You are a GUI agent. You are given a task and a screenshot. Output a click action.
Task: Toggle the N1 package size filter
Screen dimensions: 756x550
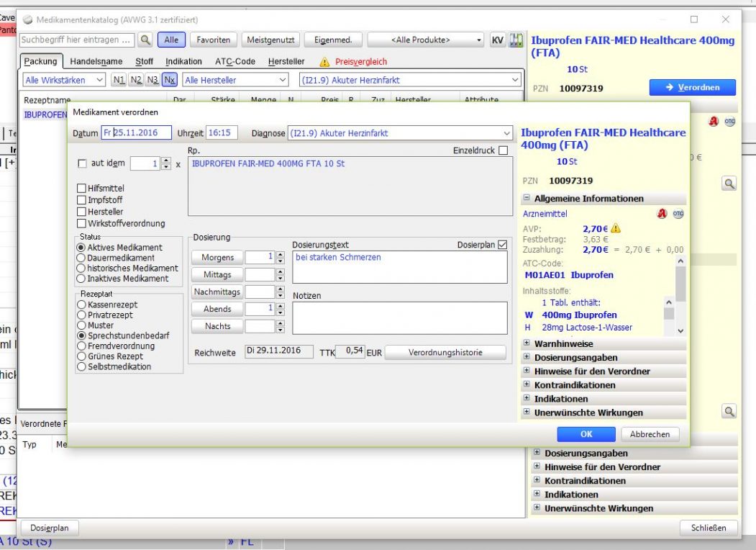point(119,80)
